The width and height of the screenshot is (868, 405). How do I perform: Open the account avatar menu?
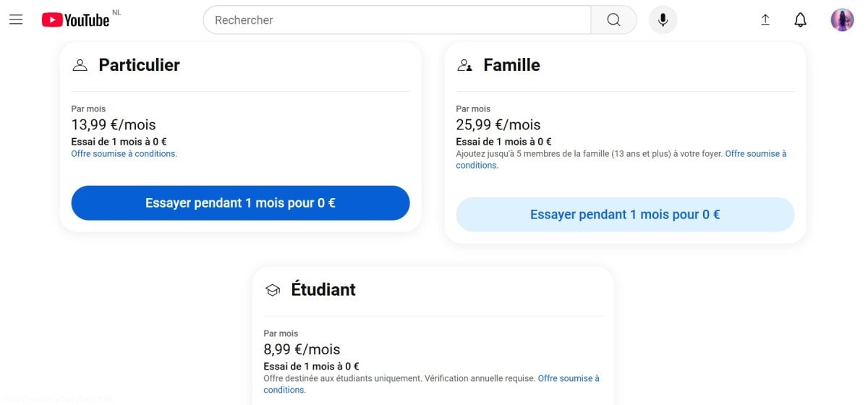[842, 20]
